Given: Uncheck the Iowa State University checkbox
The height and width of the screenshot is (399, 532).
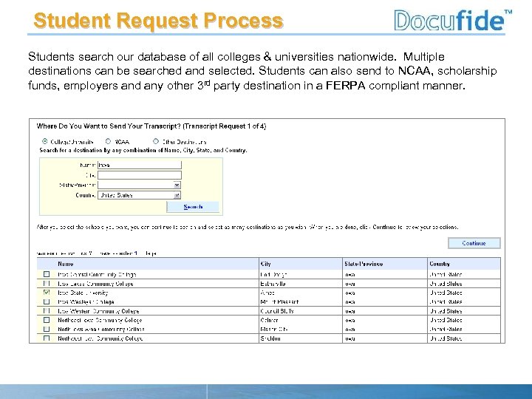Looking at the screenshot, I should [x=47, y=293].
